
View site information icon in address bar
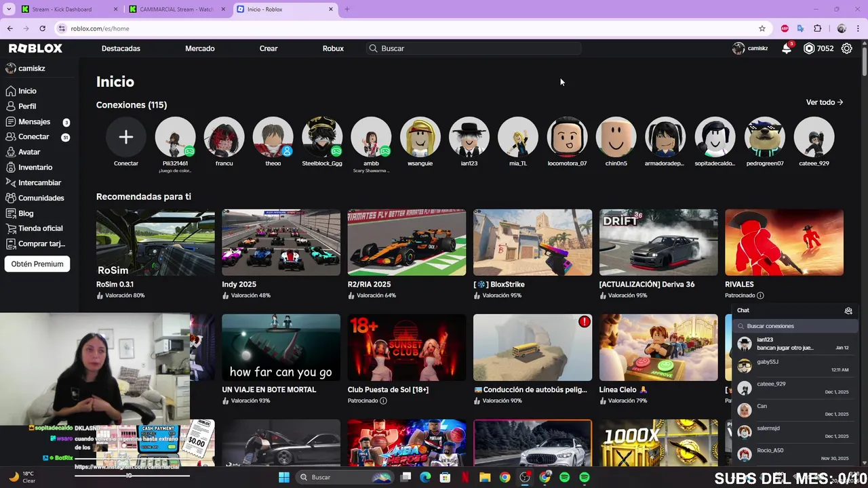62,28
